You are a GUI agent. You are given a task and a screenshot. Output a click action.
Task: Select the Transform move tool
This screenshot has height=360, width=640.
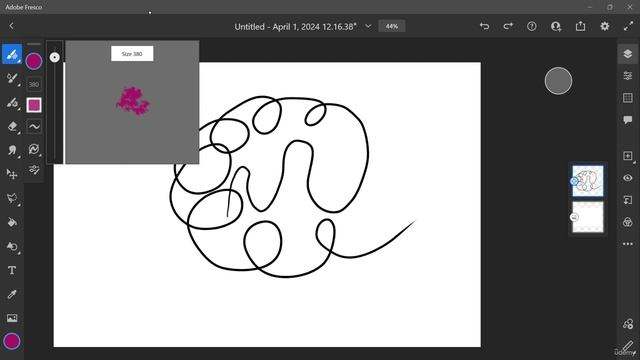click(x=12, y=174)
